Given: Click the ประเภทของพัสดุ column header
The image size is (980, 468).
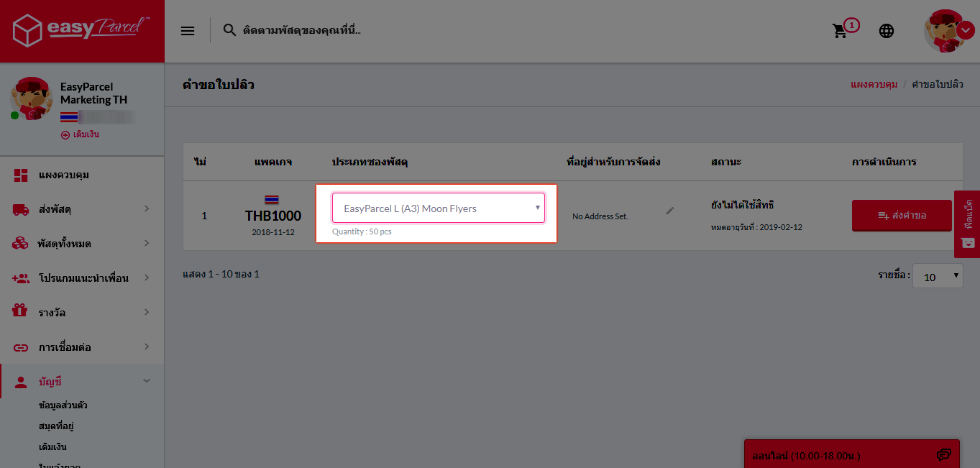Looking at the screenshot, I should [x=370, y=162].
